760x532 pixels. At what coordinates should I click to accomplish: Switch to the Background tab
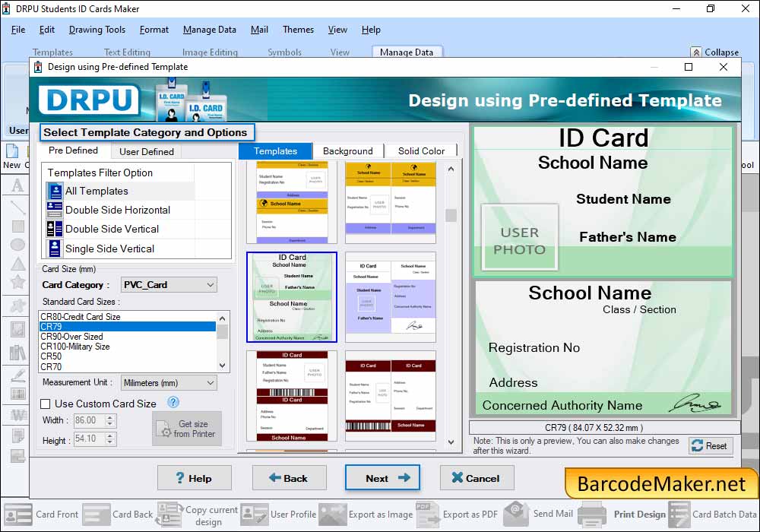[348, 151]
